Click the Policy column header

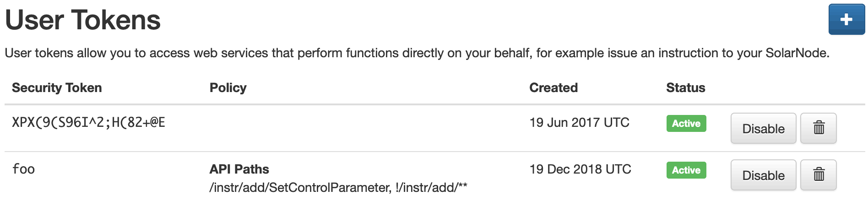point(228,87)
